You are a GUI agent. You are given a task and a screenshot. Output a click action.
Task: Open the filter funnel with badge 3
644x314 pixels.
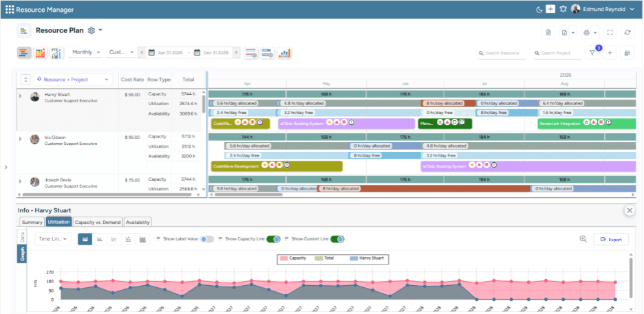click(x=592, y=53)
